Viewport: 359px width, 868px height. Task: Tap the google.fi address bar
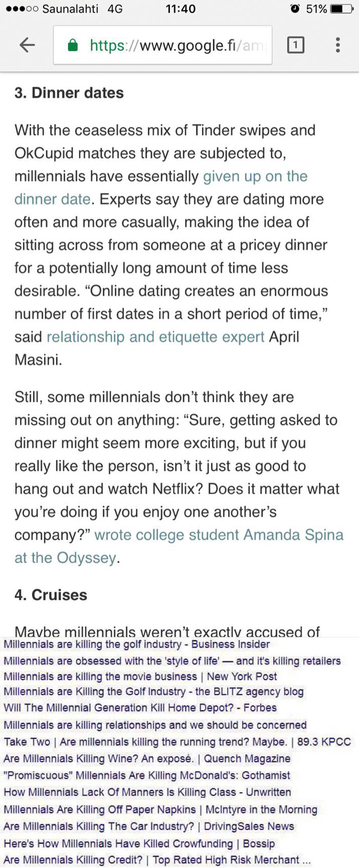pos(169,45)
